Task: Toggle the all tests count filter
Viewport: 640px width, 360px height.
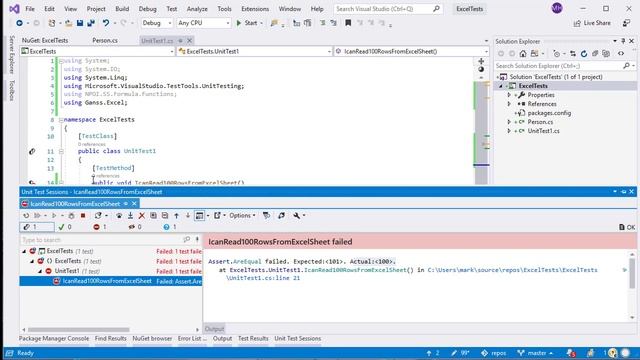Action: [37, 227]
